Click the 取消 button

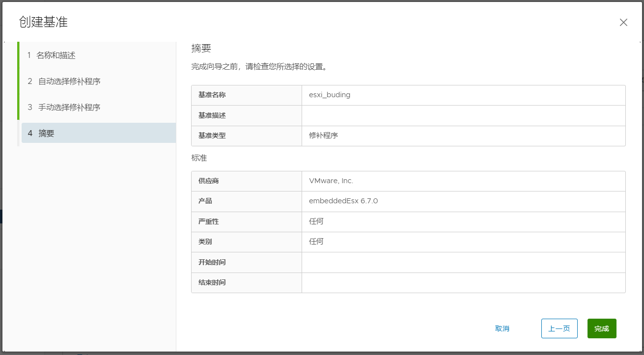pyautogui.click(x=502, y=328)
